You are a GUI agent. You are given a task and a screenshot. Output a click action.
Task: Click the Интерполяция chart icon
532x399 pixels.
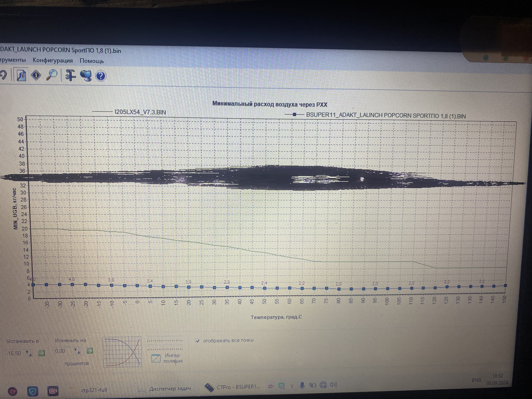pos(156,358)
